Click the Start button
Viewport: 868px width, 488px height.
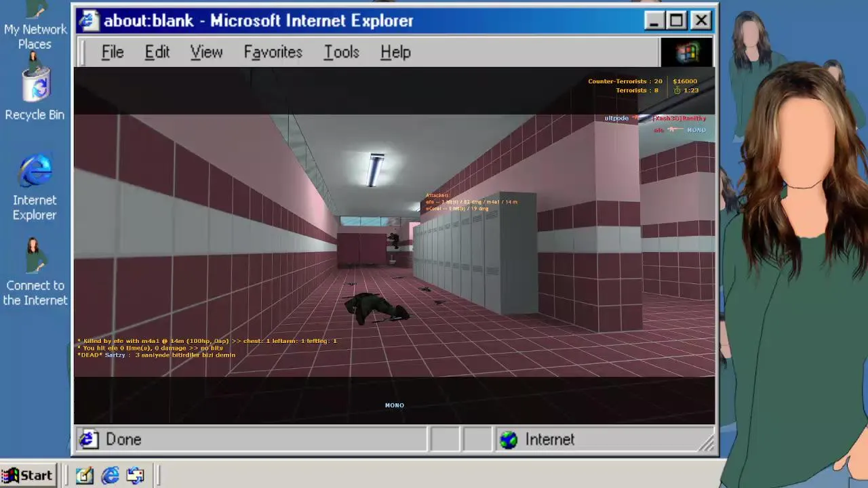[28, 475]
